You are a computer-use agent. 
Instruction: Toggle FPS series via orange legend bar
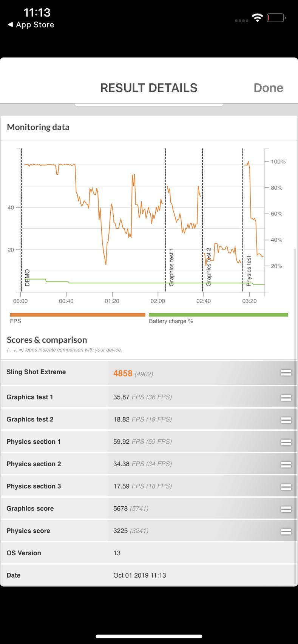(x=77, y=315)
